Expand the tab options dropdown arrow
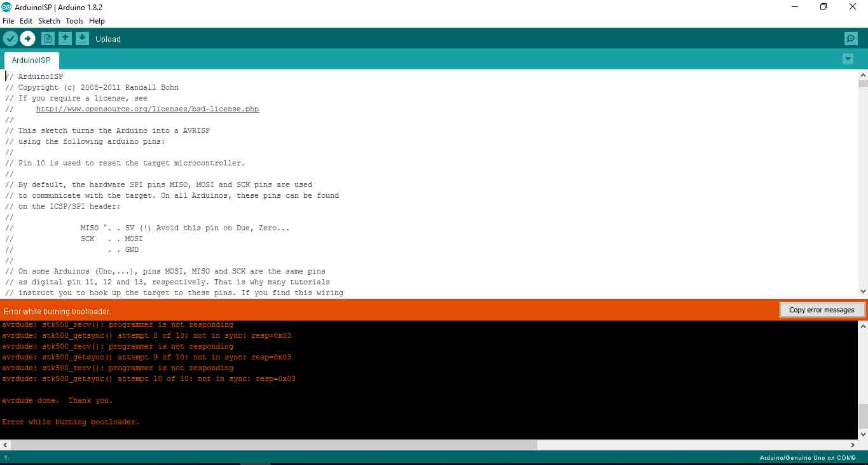868x465 pixels. 848,59
